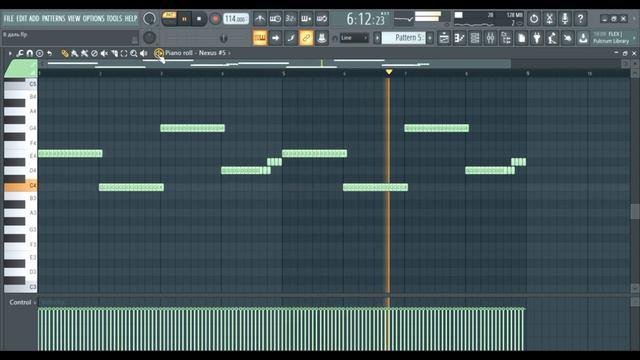Click previous pattern arrow
Screen dimensions: 640x360
[378, 38]
